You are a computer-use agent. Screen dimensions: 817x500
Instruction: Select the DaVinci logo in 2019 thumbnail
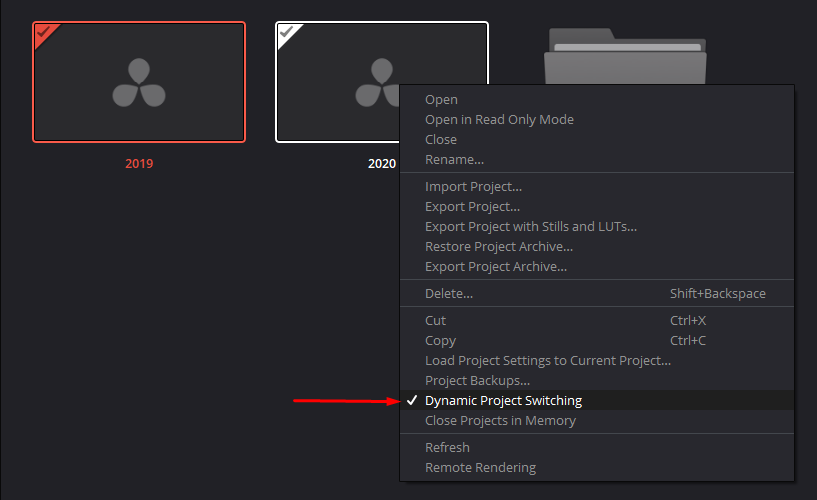point(139,82)
